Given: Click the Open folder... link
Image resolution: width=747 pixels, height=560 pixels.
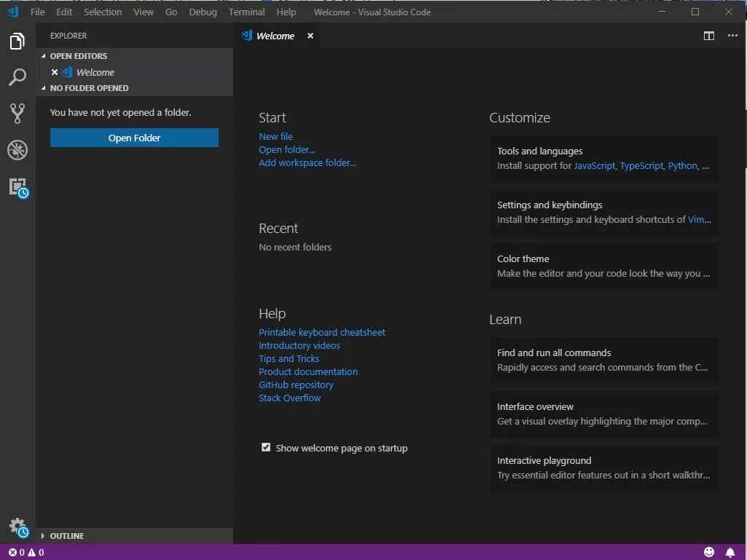Looking at the screenshot, I should pyautogui.click(x=287, y=149).
